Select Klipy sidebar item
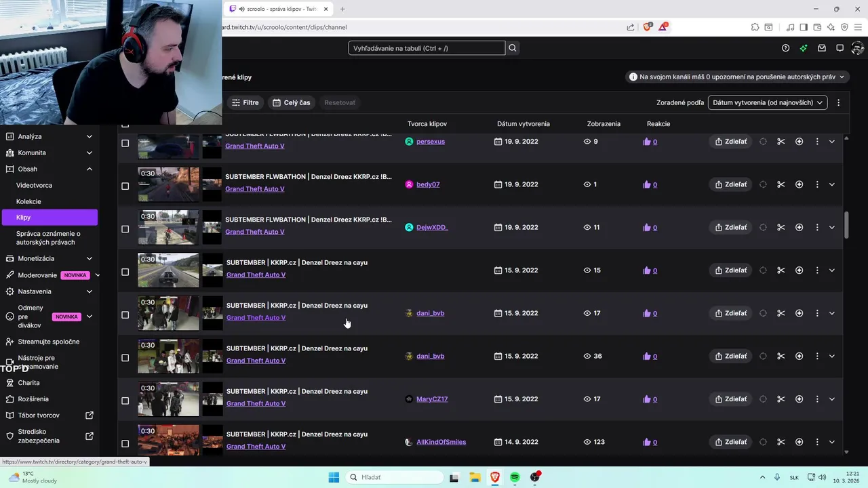The height and width of the screenshot is (488, 868). 50,218
